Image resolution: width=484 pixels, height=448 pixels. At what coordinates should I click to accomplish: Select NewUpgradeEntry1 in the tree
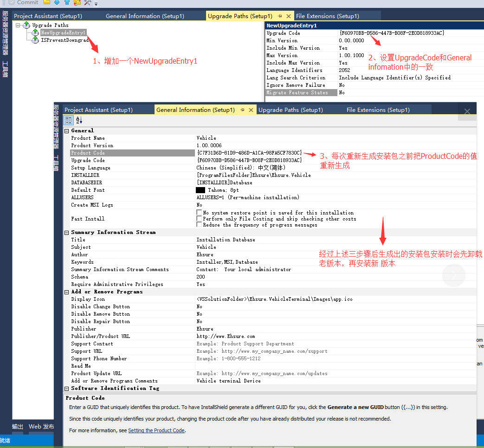[x=63, y=32]
